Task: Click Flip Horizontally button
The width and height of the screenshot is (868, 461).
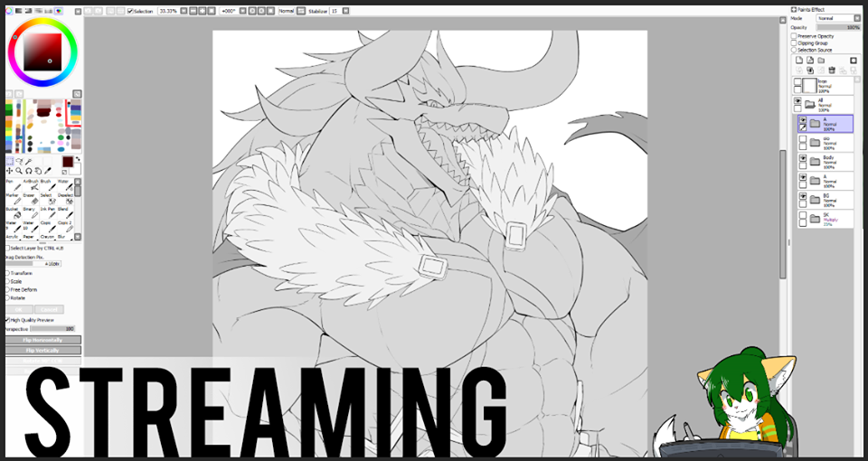Action: point(43,340)
